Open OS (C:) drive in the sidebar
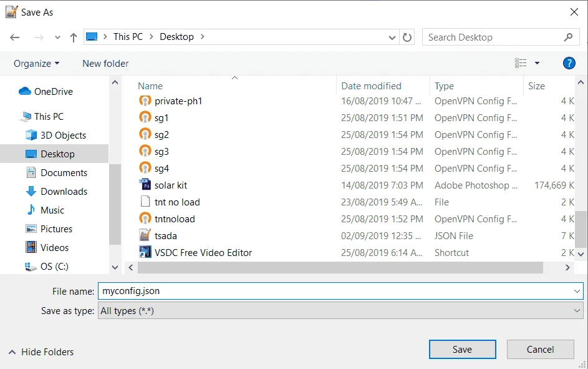588x369 pixels. (x=47, y=267)
